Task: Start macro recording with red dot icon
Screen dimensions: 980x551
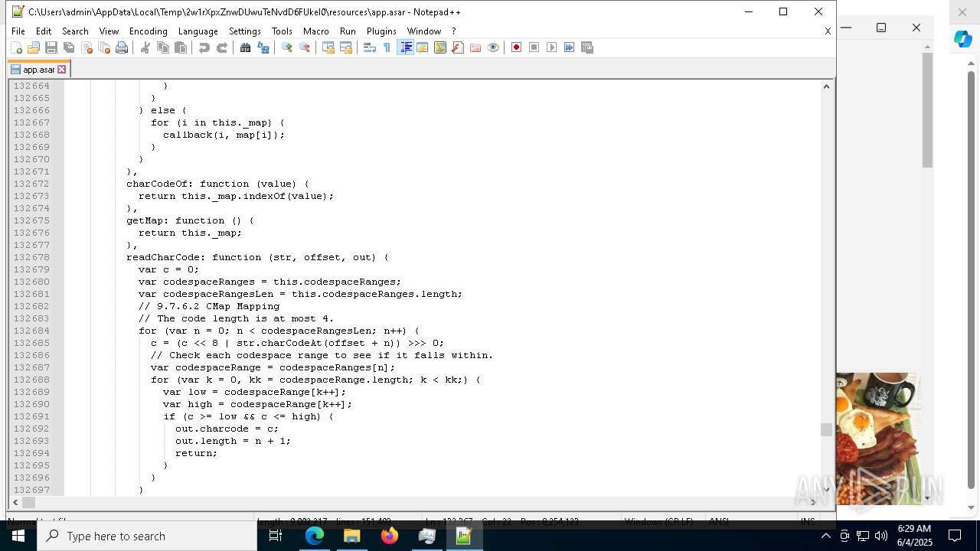Action: 517,47
